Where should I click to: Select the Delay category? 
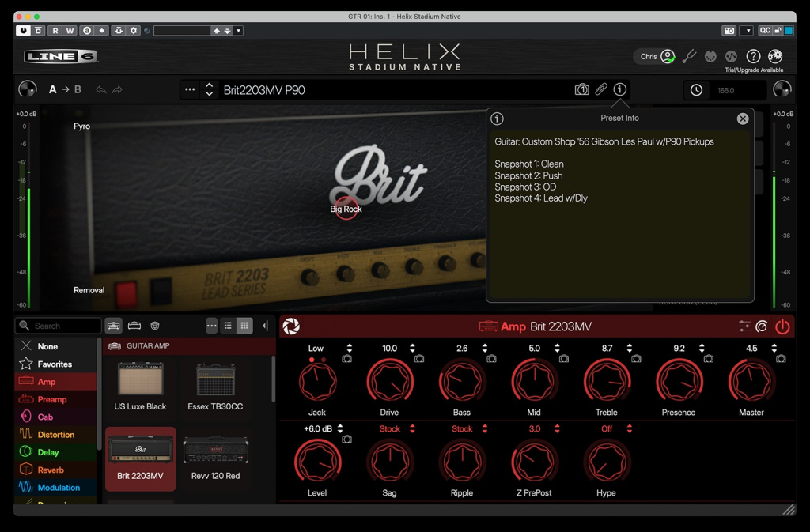(57, 452)
